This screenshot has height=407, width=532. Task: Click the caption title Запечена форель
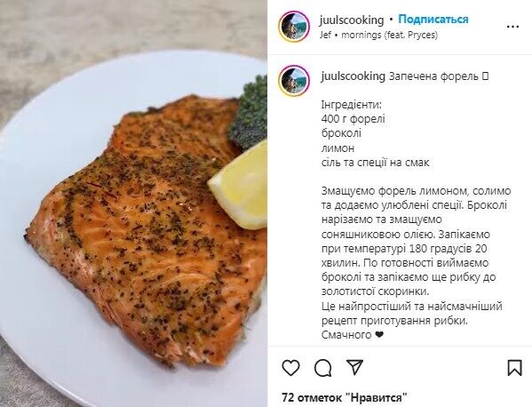(433, 76)
